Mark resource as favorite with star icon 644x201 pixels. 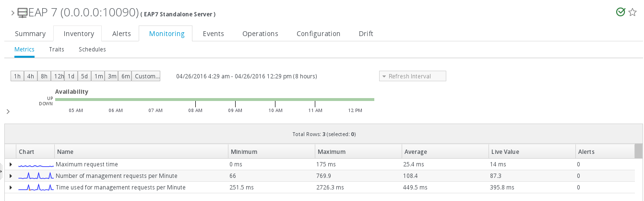(x=632, y=12)
